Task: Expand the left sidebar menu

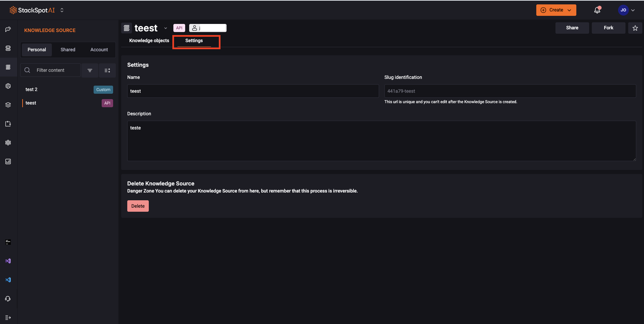Action: pyautogui.click(x=8, y=318)
